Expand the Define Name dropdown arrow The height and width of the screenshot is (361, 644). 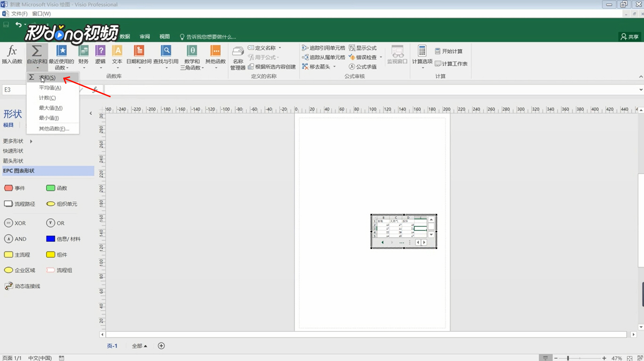[x=280, y=48]
